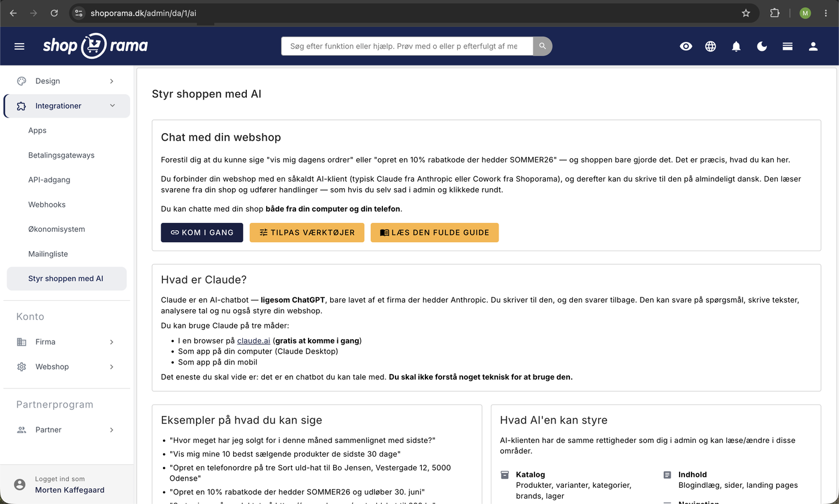Open Betalingsgateways in sidebar

(61, 155)
